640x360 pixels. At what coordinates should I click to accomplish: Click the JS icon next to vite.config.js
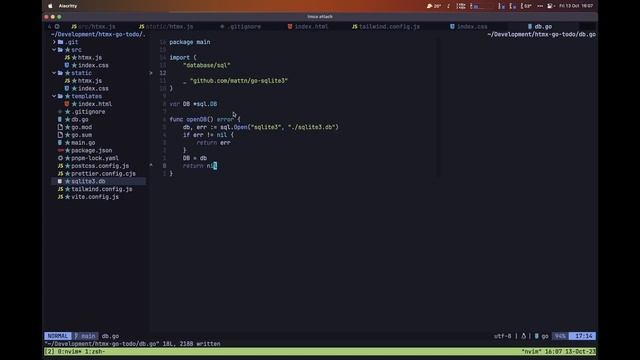tap(60, 197)
